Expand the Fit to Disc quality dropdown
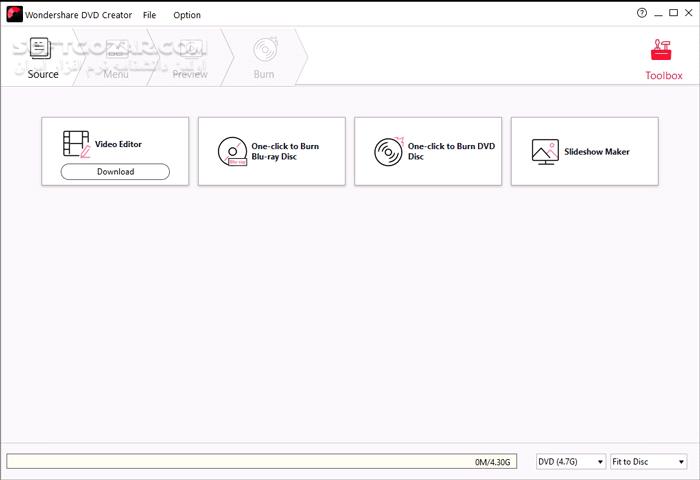This screenshot has height=480, width=700. pos(648,462)
